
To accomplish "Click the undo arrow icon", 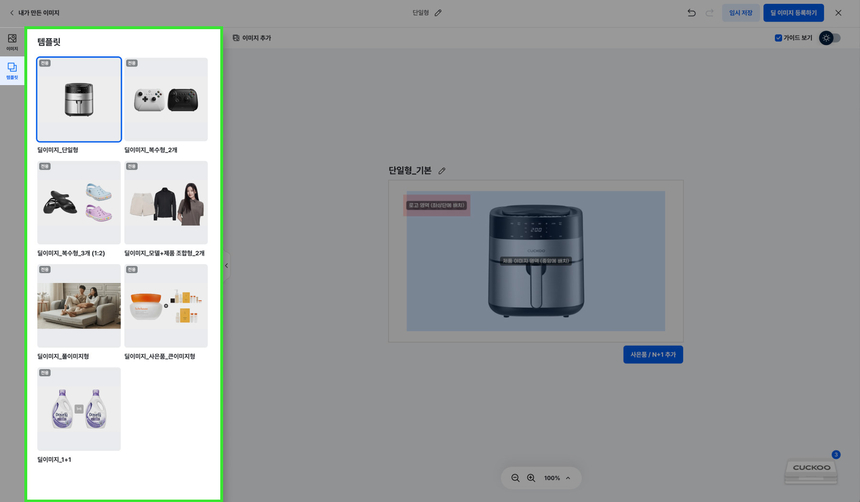I will [691, 13].
